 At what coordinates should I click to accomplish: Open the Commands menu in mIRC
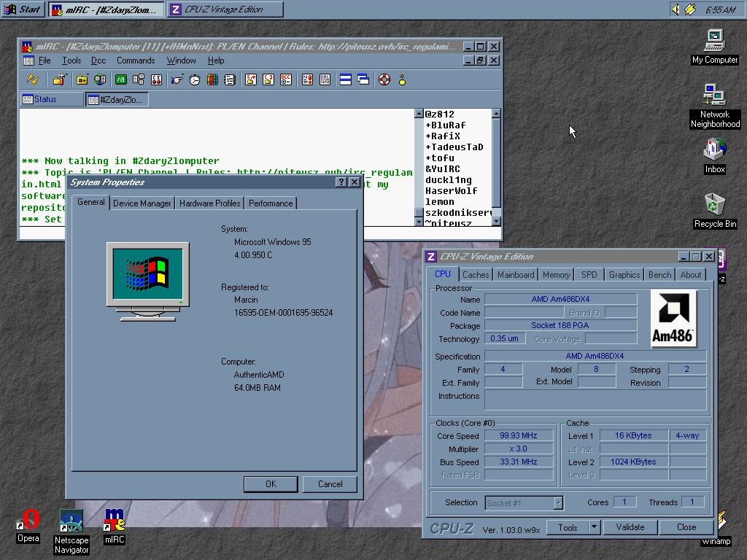coord(136,61)
